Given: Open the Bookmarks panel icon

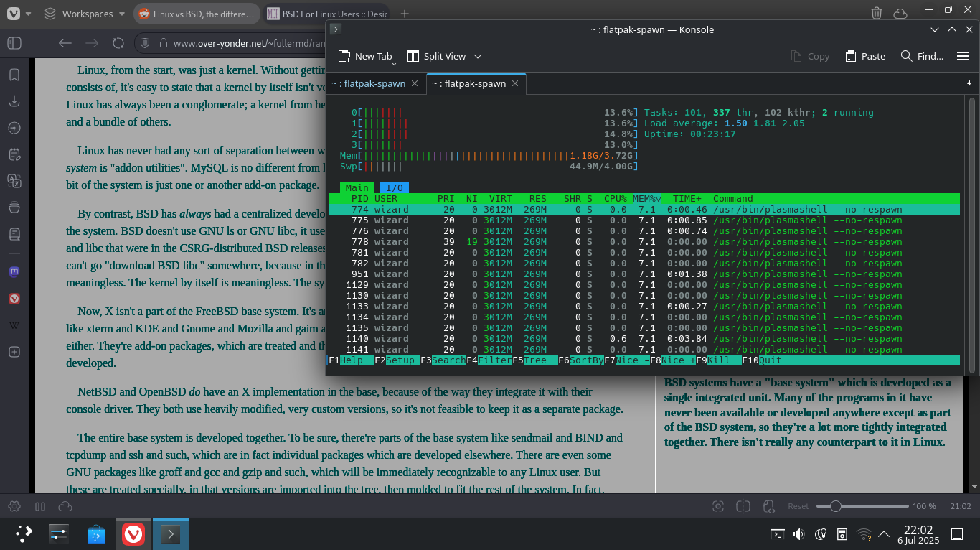Looking at the screenshot, I should point(14,75).
